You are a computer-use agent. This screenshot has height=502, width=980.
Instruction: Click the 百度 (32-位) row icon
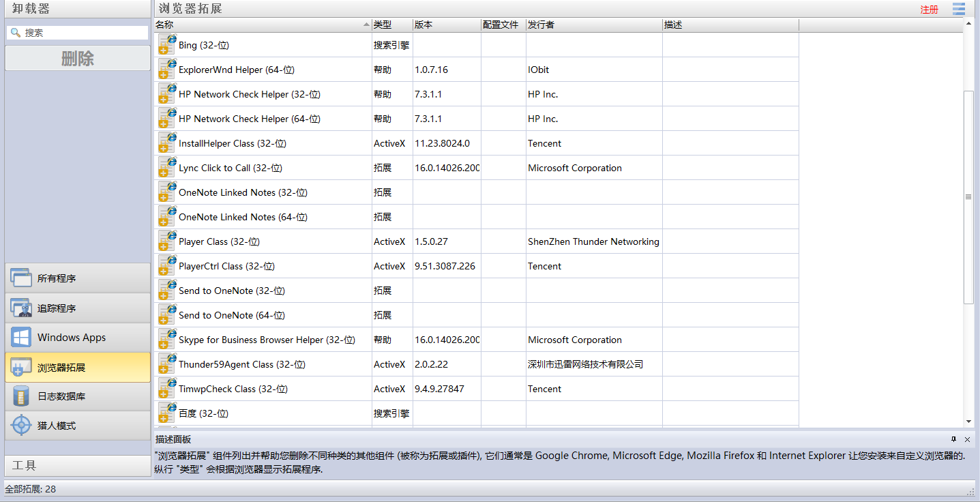pos(167,413)
